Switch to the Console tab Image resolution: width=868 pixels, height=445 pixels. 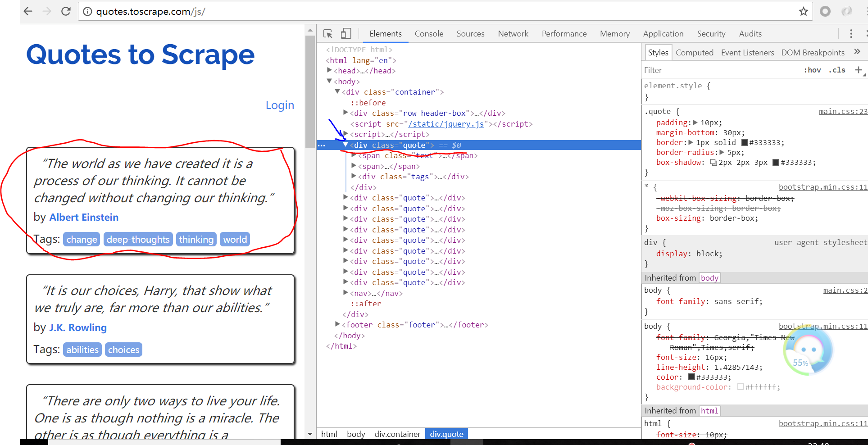click(x=429, y=34)
